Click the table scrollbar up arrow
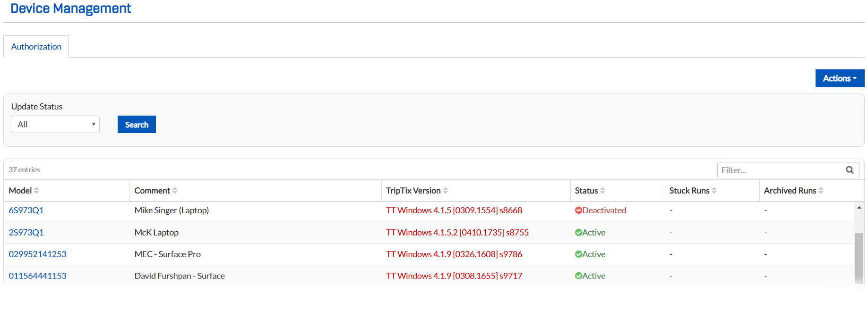 (x=859, y=208)
